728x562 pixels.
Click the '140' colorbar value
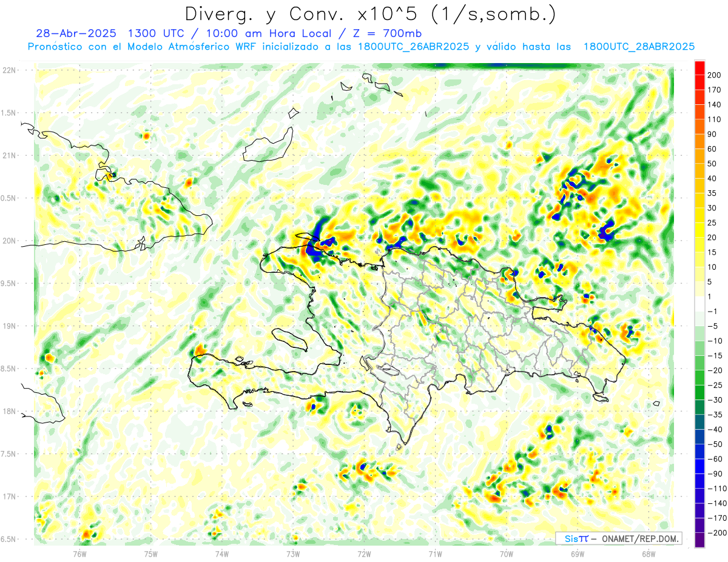point(713,104)
